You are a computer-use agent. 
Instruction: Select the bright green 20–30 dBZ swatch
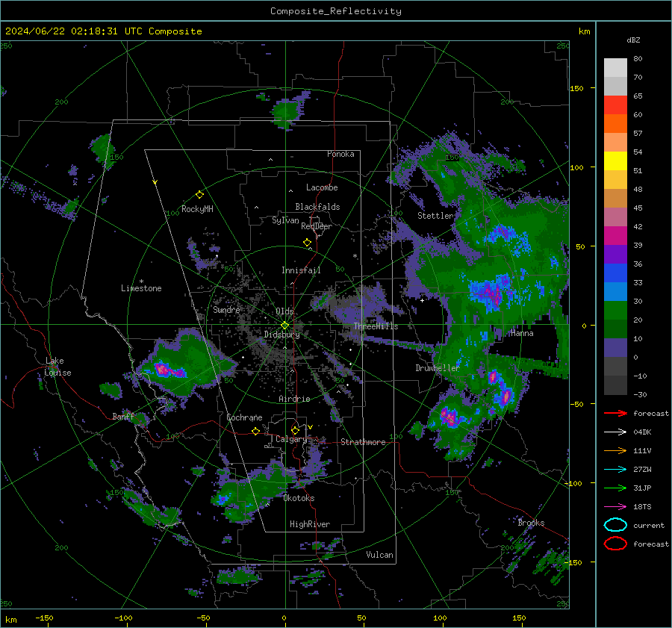615,311
